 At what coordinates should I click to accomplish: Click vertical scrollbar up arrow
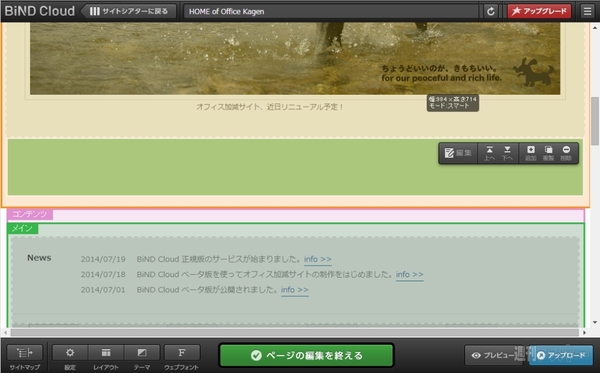[x=595, y=28]
